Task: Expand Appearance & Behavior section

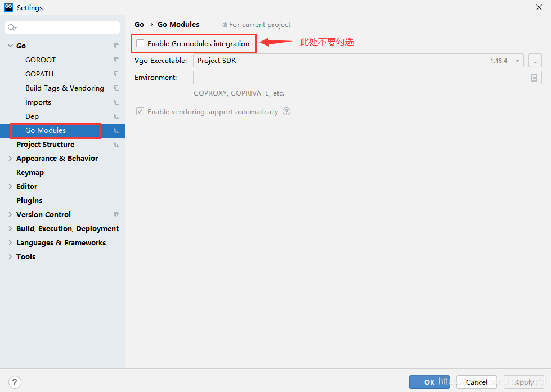Action: [x=10, y=159]
